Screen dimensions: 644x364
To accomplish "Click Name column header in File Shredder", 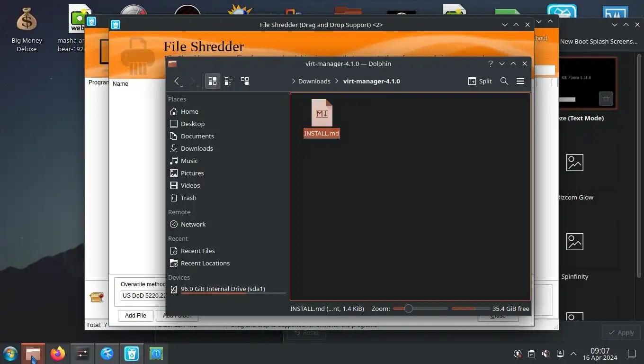I will tap(120, 84).
